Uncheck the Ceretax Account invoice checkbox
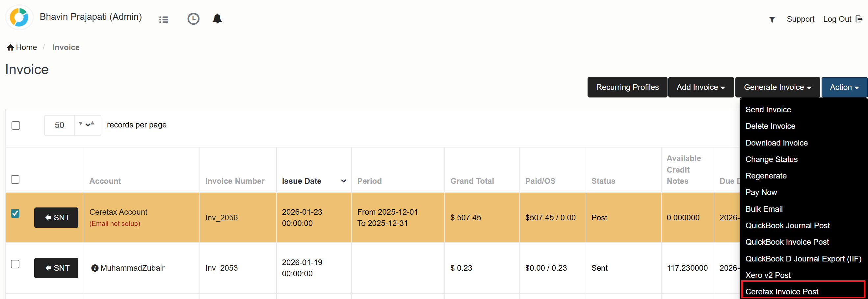This screenshot has width=868, height=299. click(15, 213)
